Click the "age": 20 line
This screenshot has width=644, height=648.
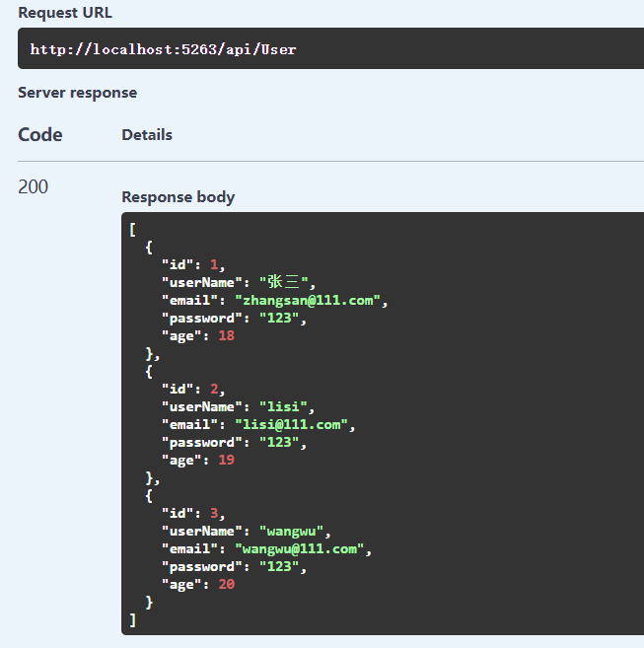(198, 584)
